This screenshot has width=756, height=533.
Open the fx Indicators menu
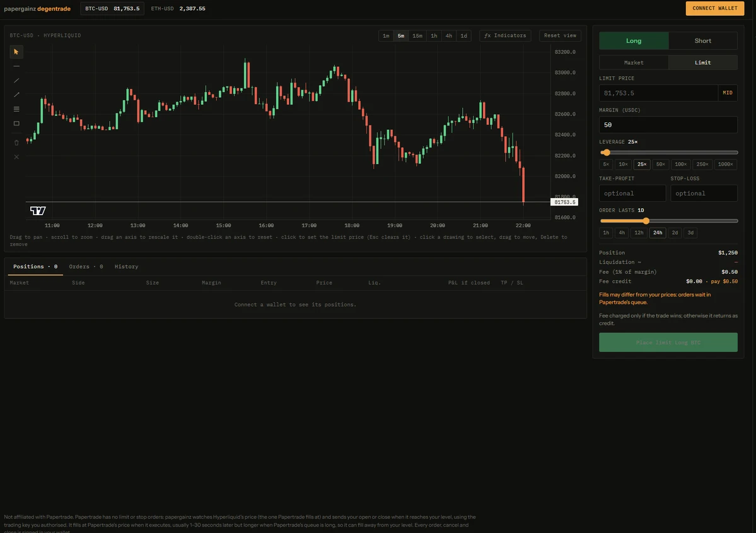[x=505, y=36]
